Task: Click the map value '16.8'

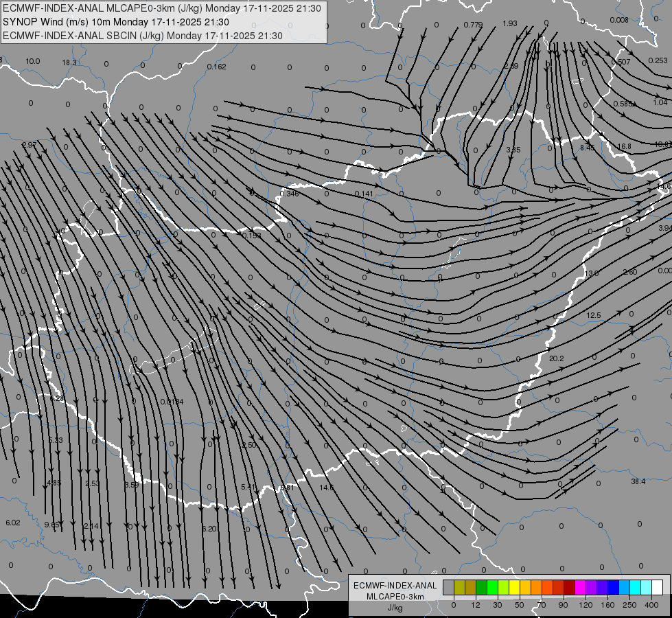Action: click(624, 147)
